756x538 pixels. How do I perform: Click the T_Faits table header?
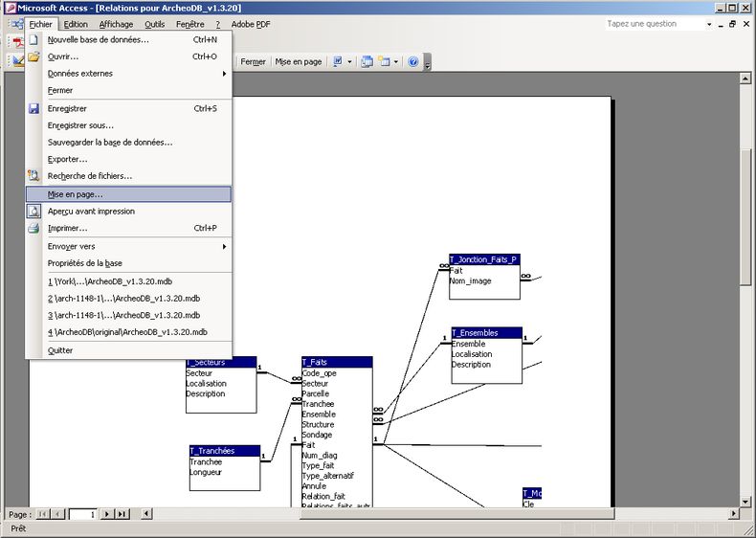(x=337, y=363)
